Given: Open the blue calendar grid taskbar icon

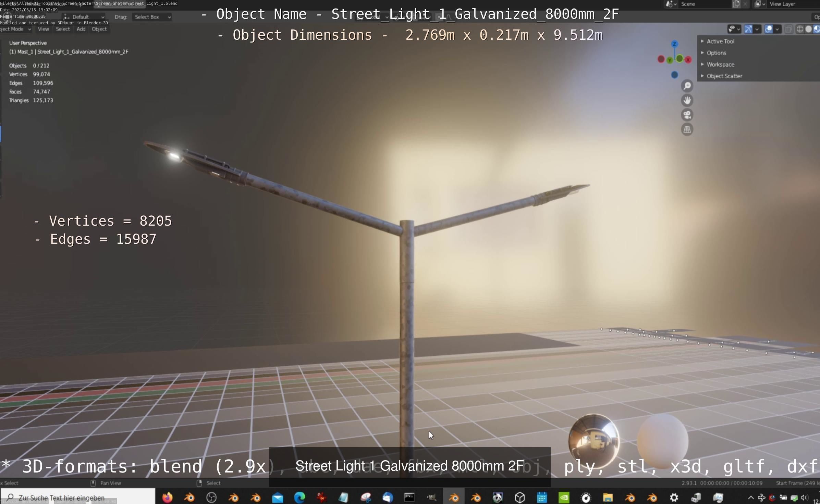Looking at the screenshot, I should (x=542, y=497).
